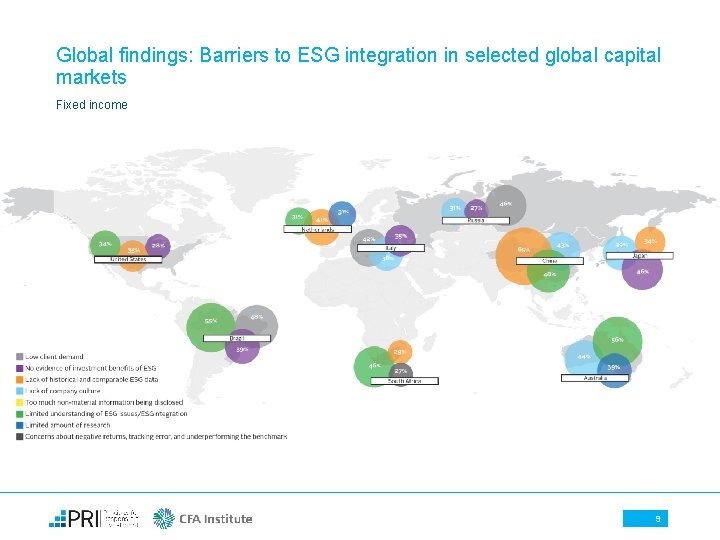Click the 'Russia' country label
The width and height of the screenshot is (720, 540).
coord(476,220)
